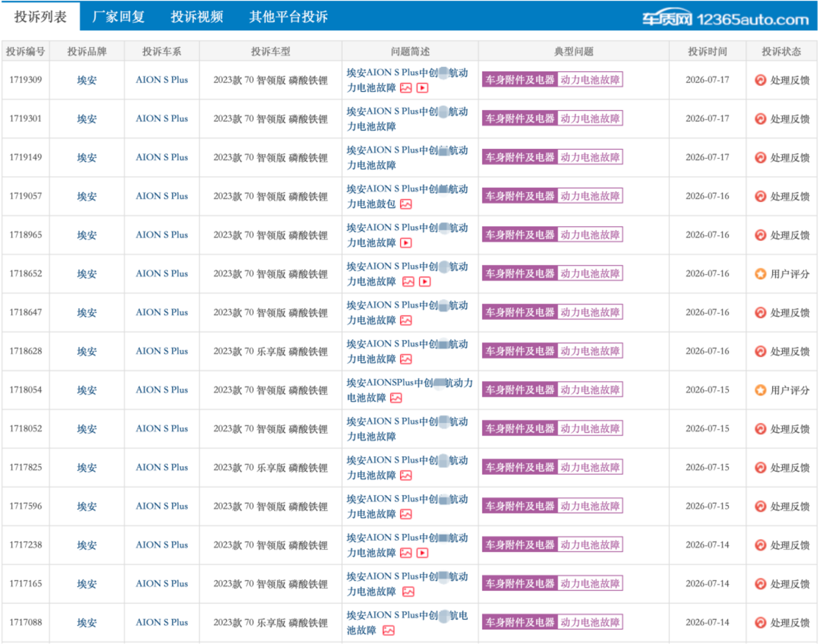Click model text in row 1717825
Viewport: 820px width, 644px height.
click(x=271, y=468)
